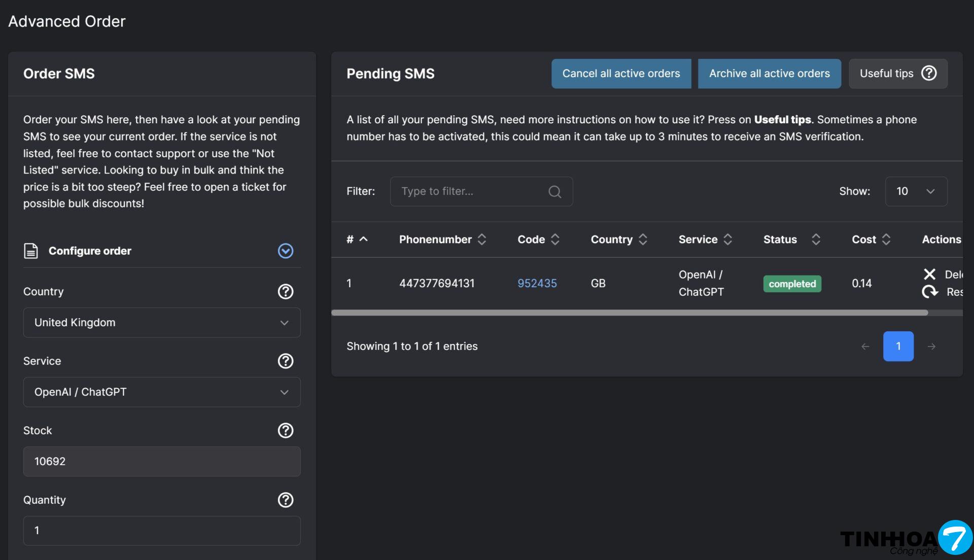
Task: Click the 952435 code link
Action: pyautogui.click(x=537, y=284)
